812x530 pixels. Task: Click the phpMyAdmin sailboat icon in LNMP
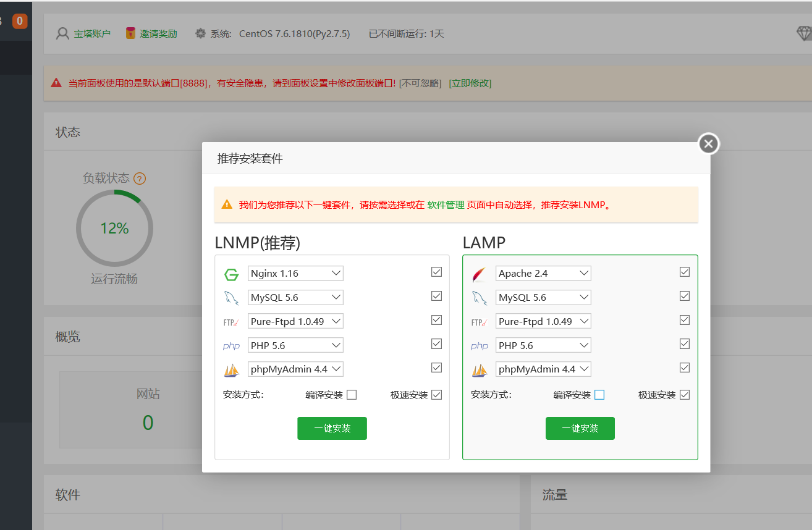(231, 370)
